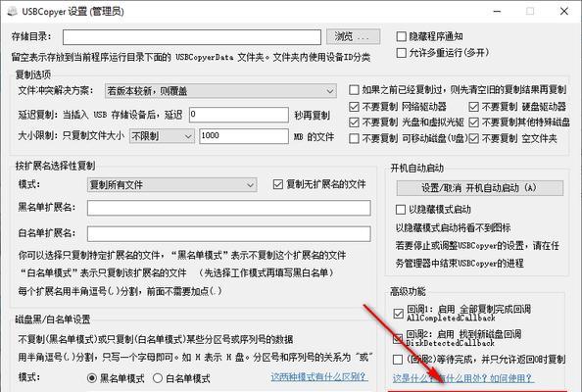The width and height of the screenshot is (582, 392).
Task: Click the USBCopyer app icon in title bar
Action: coord(12,11)
